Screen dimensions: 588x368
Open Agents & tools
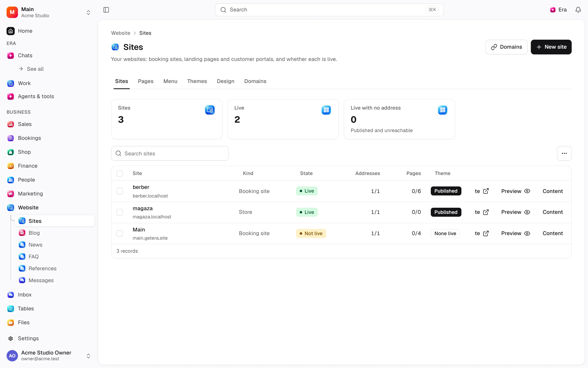point(36,96)
